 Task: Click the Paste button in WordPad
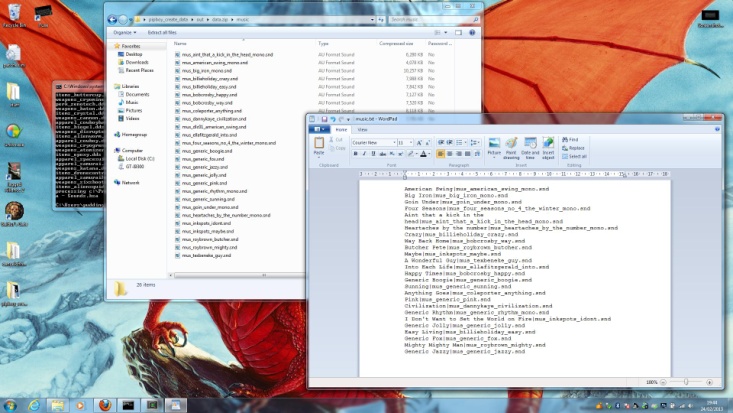319,146
